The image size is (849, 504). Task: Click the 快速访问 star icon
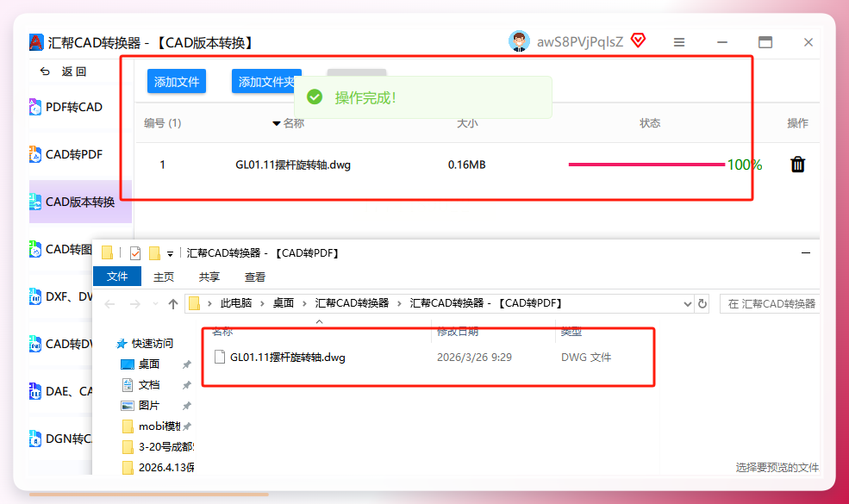pos(122,344)
